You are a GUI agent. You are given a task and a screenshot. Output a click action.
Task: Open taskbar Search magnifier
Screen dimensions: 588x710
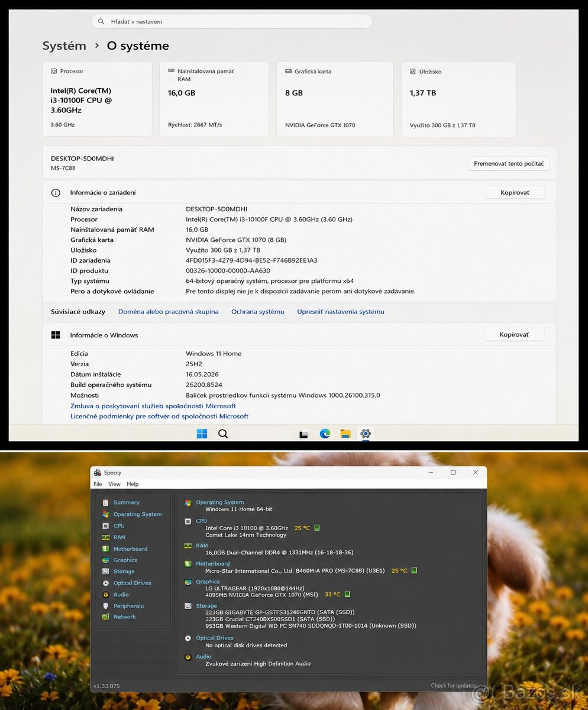(223, 434)
